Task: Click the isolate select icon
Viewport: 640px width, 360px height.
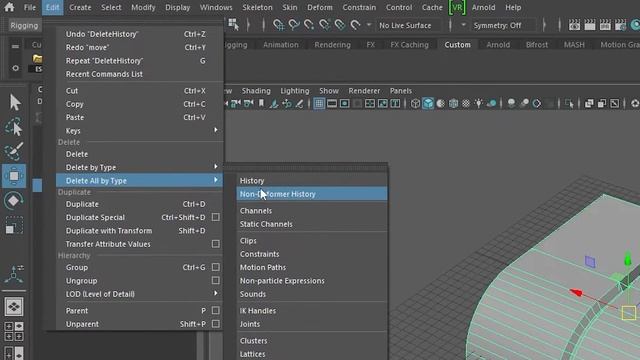Action: click(569, 104)
